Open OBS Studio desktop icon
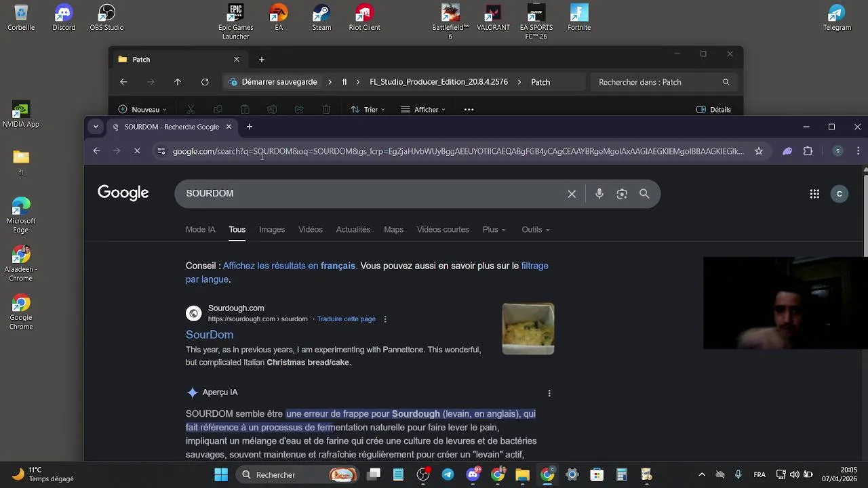This screenshot has height=488, width=868. click(106, 18)
